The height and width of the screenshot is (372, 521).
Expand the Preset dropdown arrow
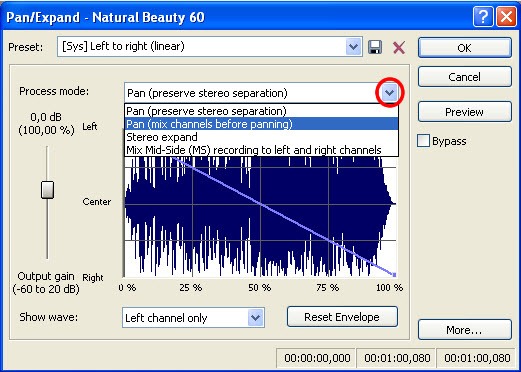(x=353, y=47)
